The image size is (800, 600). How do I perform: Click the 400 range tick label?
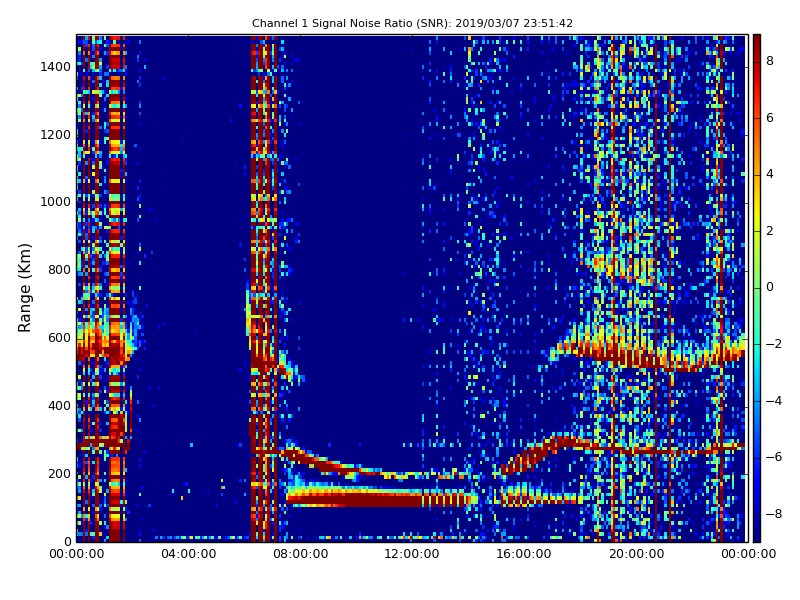pos(59,406)
